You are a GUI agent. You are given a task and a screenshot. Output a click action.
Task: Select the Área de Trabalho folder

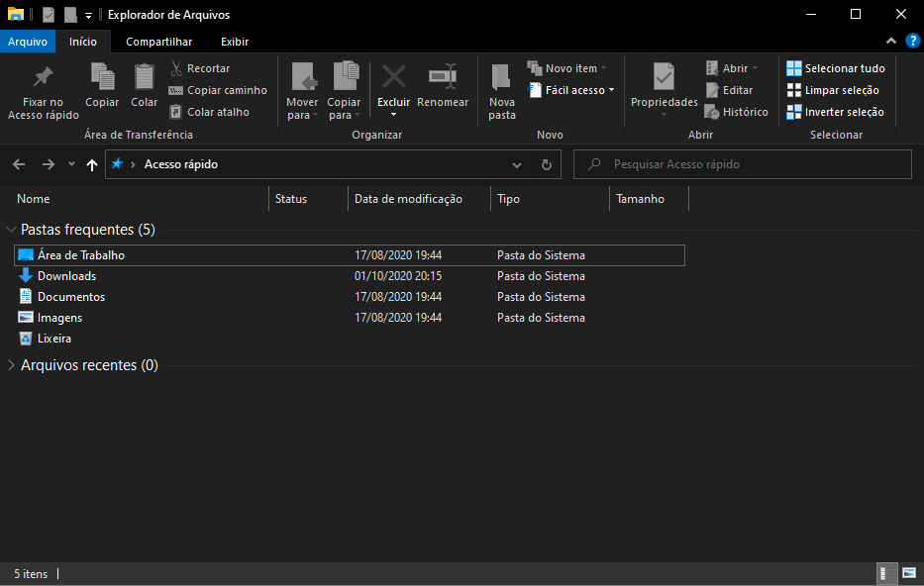350,255
